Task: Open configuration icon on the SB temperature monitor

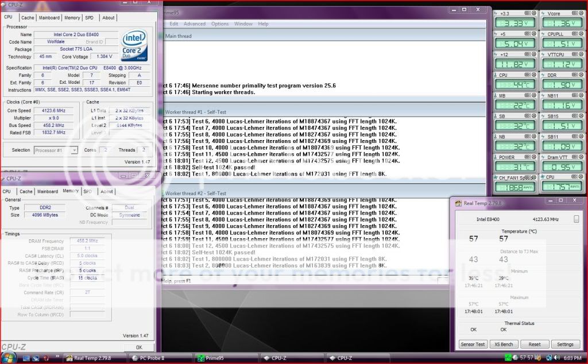Action: pyautogui.click(x=528, y=116)
